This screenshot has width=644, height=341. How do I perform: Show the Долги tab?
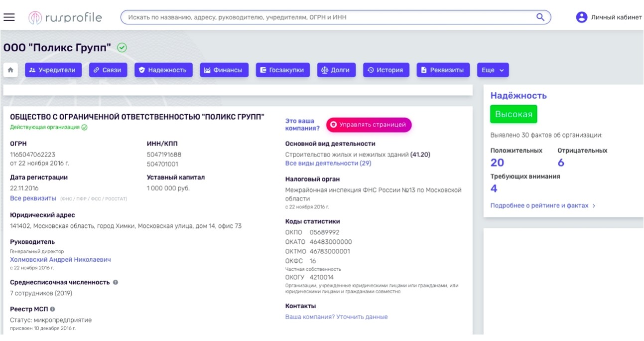(336, 70)
